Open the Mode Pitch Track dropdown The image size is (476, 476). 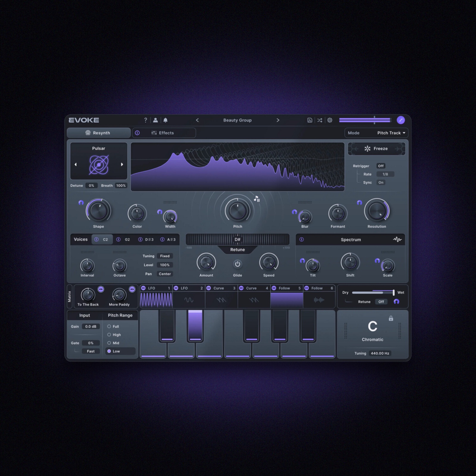[x=376, y=133]
